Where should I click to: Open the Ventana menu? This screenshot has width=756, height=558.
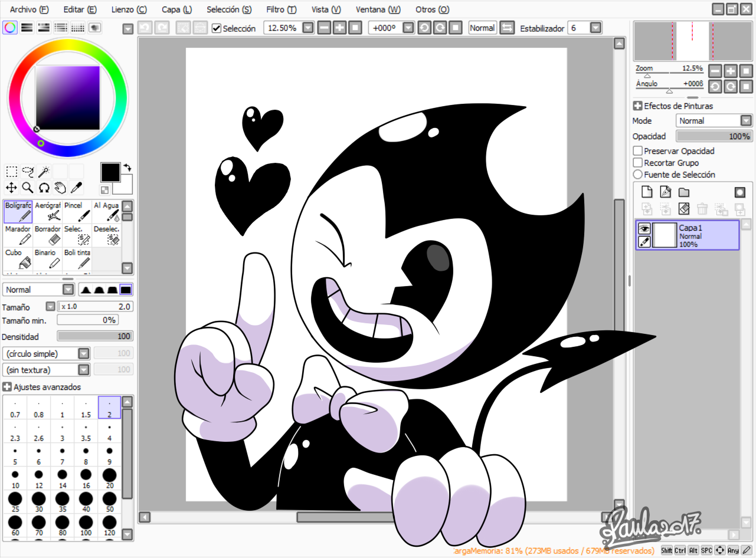pos(378,9)
